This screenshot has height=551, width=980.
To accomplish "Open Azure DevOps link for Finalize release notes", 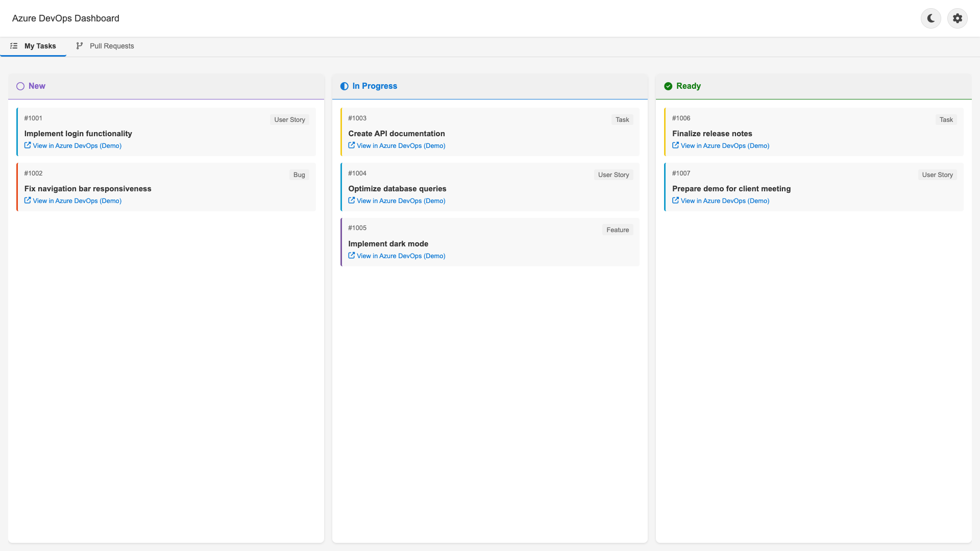I will tap(721, 146).
